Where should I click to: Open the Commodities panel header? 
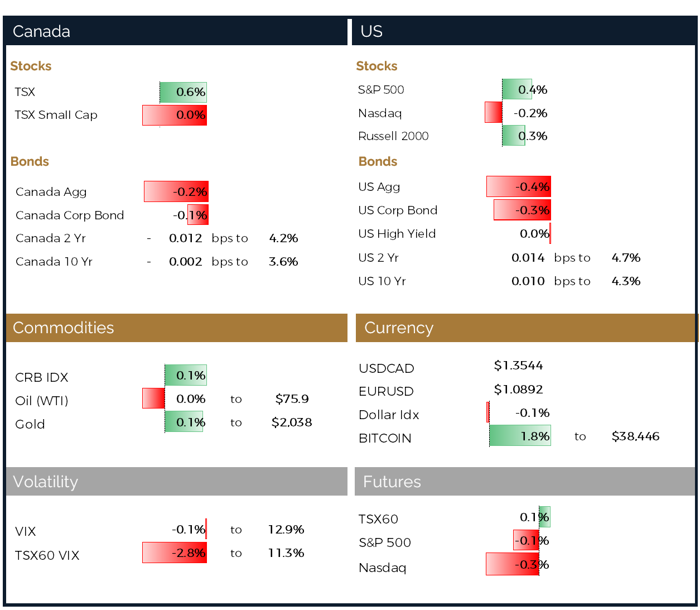point(63,328)
